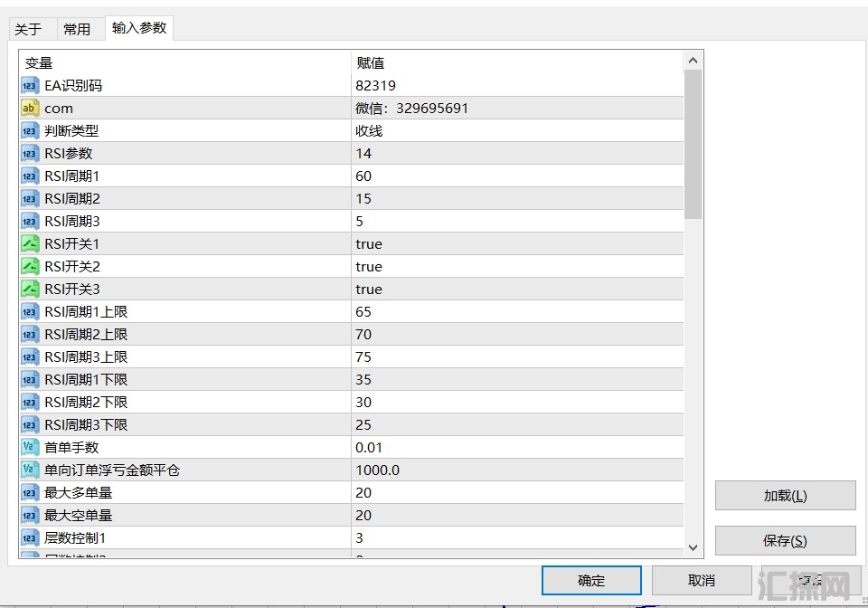Click the double-type icon beside 首单手数

coord(30,448)
